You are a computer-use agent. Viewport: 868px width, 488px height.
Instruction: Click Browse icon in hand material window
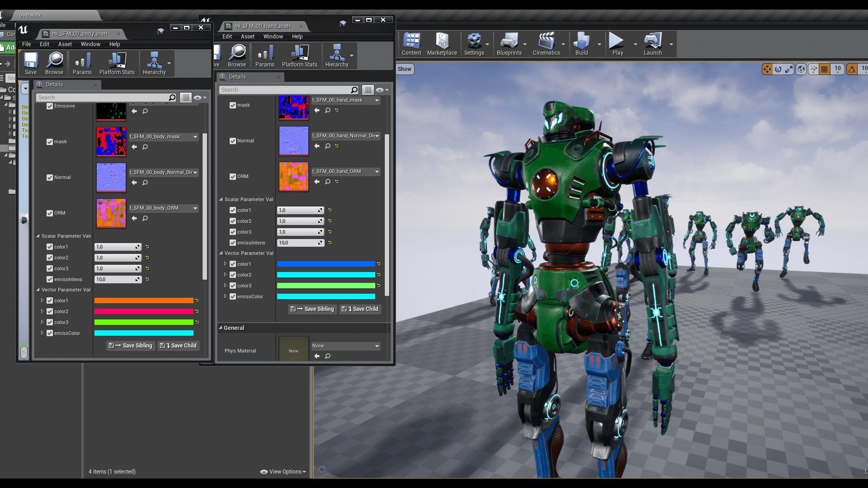pos(237,56)
